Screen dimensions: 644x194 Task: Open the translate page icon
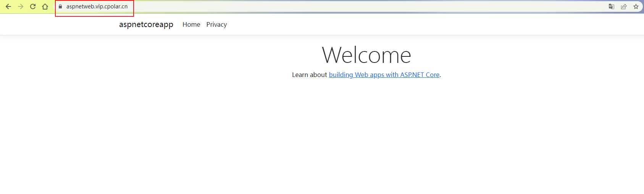[612, 6]
